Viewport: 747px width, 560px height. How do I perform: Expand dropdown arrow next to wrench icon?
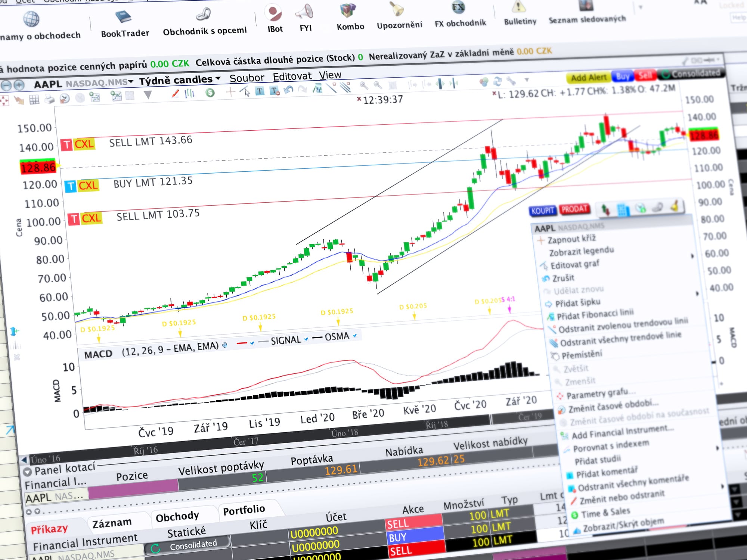527,80
